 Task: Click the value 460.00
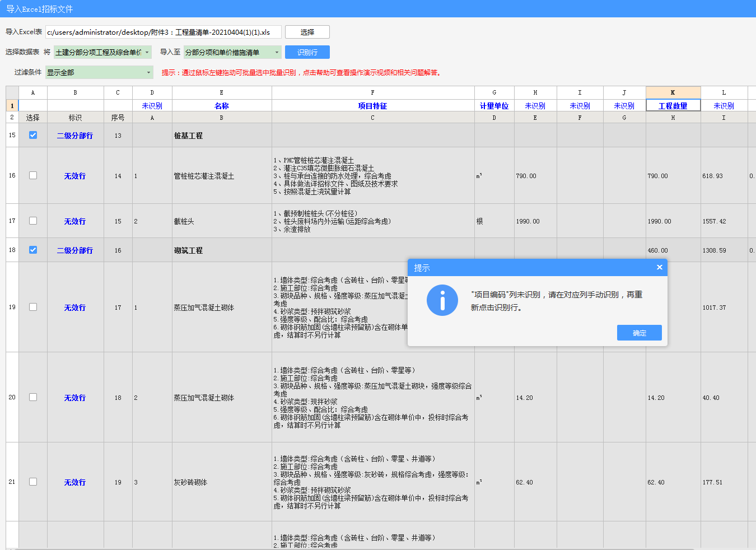[658, 250]
